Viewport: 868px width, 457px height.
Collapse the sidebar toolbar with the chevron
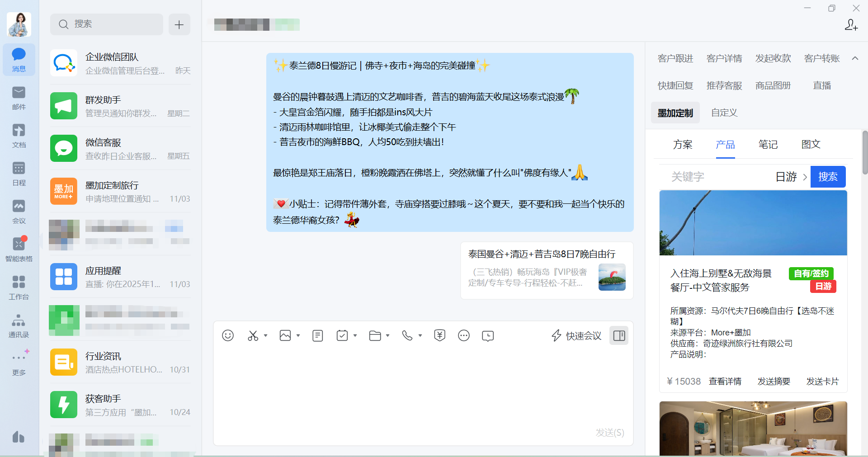855,58
